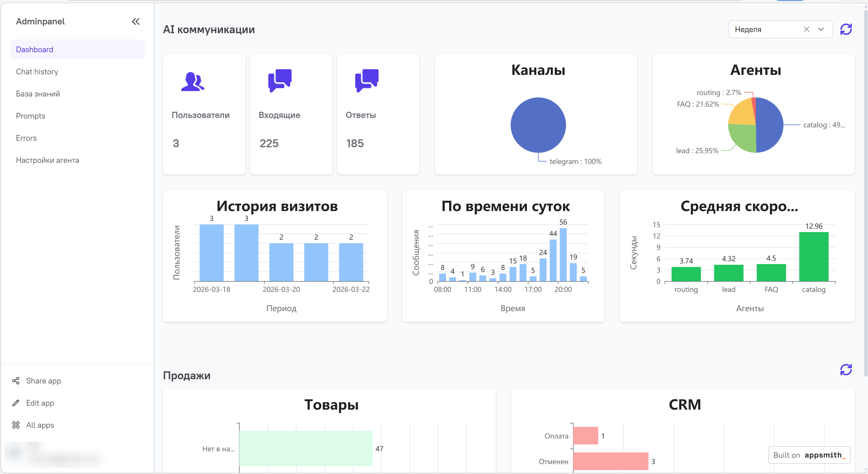Image resolution: width=868 pixels, height=474 pixels.
Task: Open Настройки агента page
Action: click(x=47, y=160)
